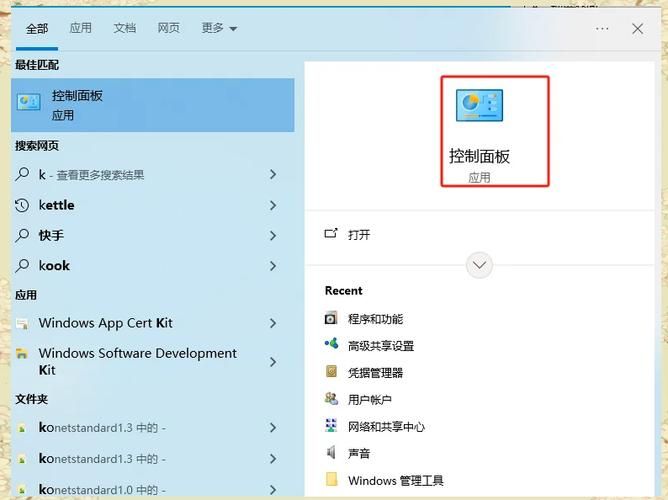Open 用户帐户 from Recent
668x500 pixels.
369,399
